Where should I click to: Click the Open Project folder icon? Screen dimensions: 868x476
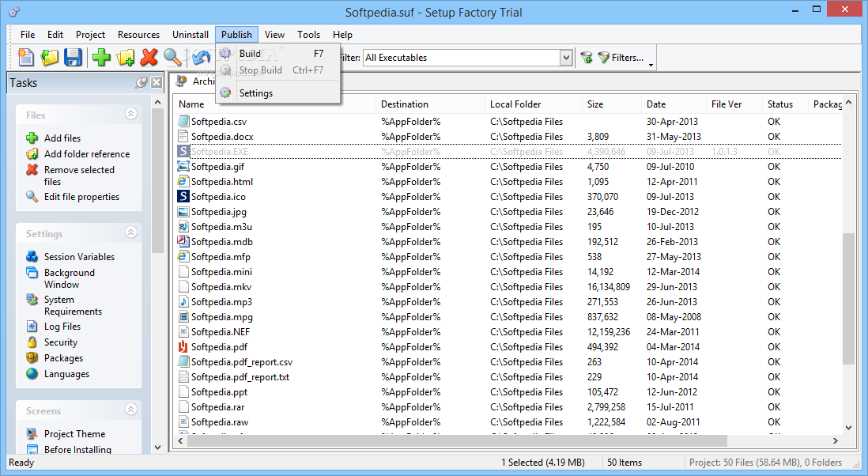[49, 57]
